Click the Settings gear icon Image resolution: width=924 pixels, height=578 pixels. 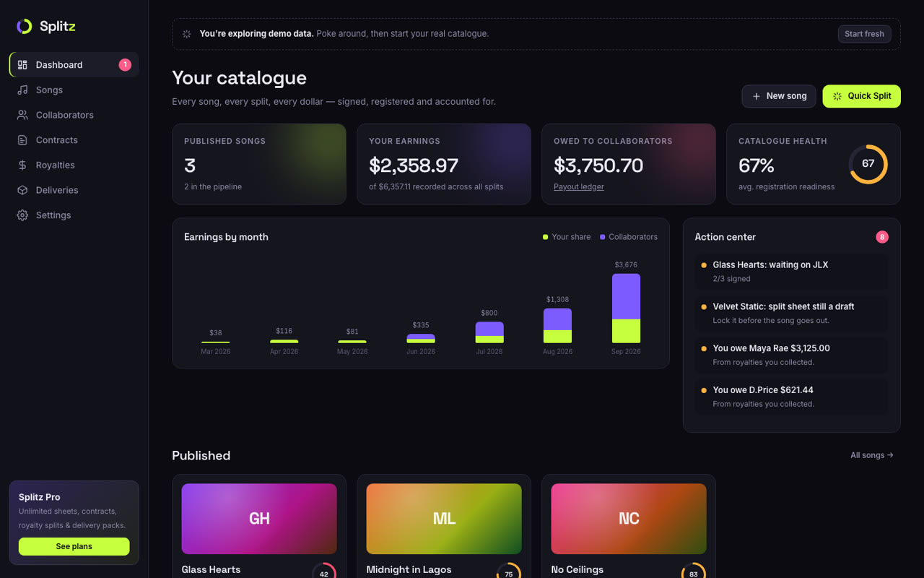tap(22, 215)
